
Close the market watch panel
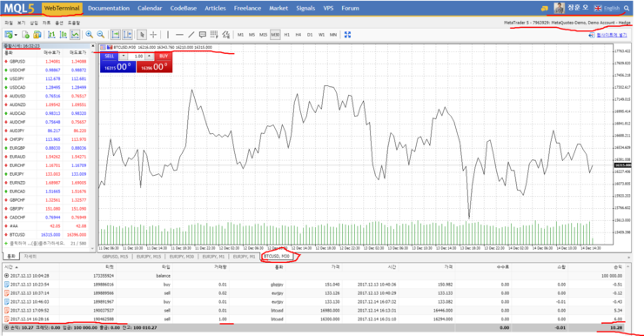pyautogui.click(x=93, y=46)
